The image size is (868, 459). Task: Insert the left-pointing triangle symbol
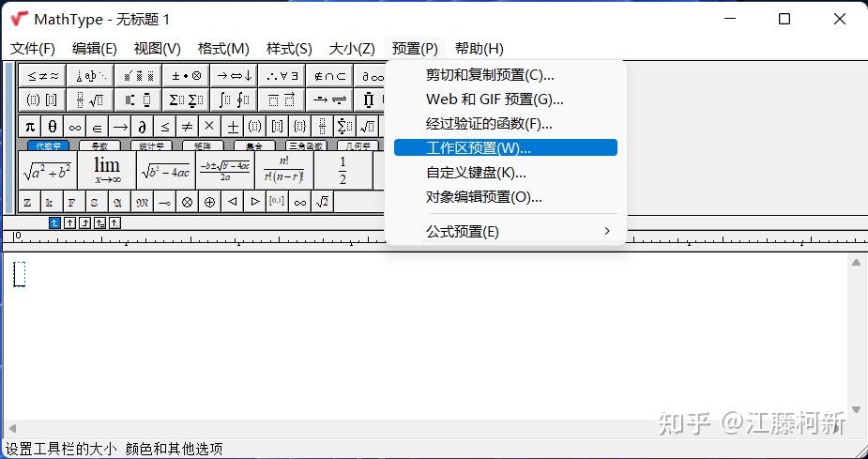click(233, 202)
